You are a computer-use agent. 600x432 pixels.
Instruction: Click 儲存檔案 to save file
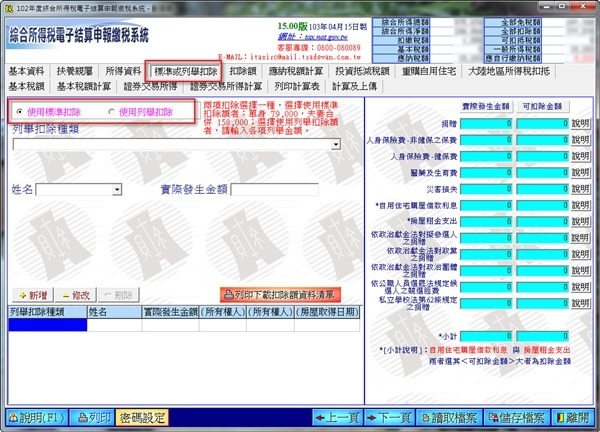point(517,418)
